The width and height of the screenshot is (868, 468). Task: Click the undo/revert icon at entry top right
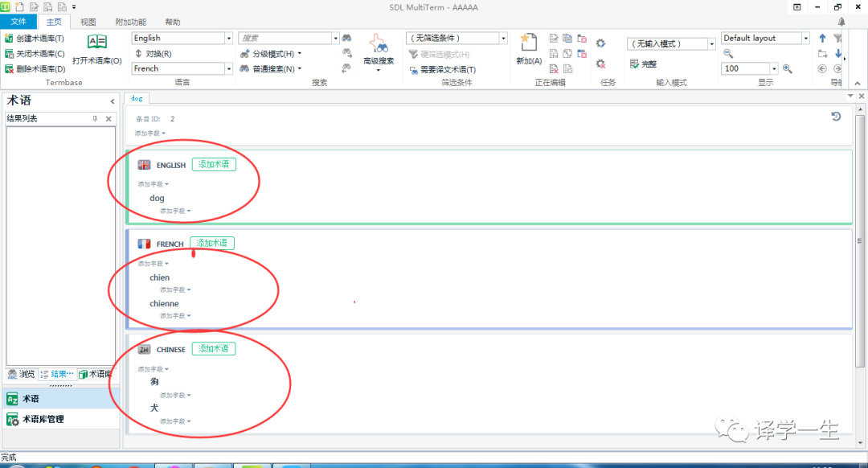[x=836, y=117]
